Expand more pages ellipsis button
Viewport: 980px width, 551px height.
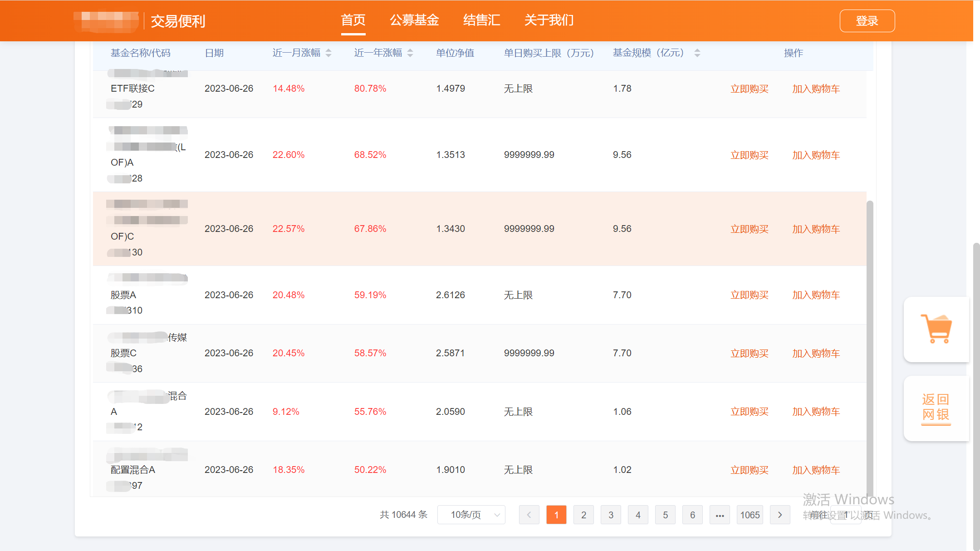click(x=720, y=515)
